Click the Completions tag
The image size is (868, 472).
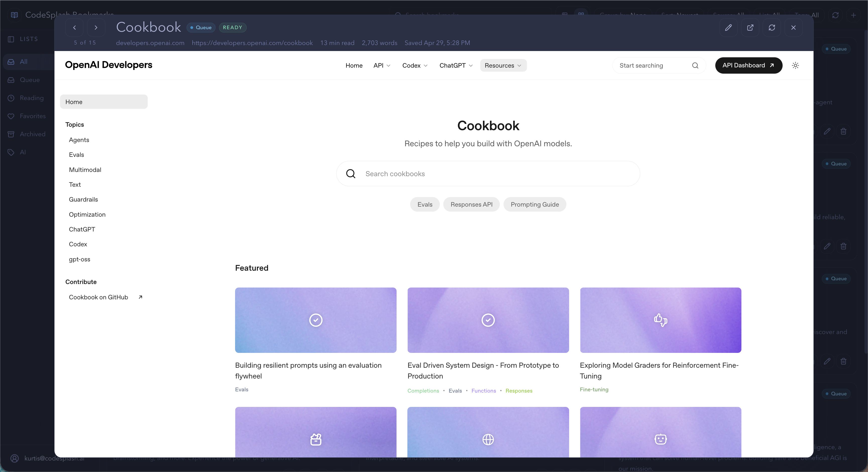coord(423,391)
